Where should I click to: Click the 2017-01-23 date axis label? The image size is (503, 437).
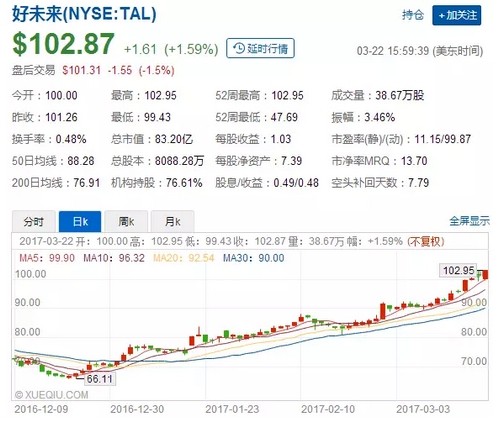(232, 409)
